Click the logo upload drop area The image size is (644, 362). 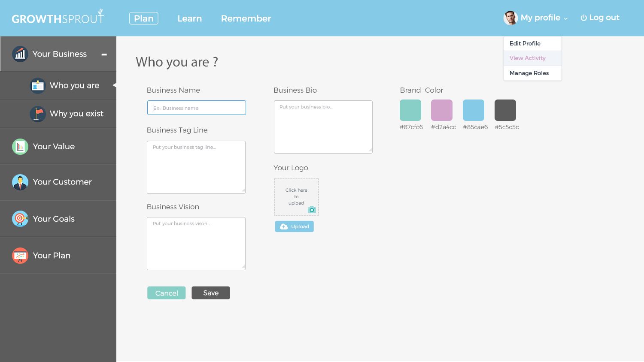tap(296, 197)
